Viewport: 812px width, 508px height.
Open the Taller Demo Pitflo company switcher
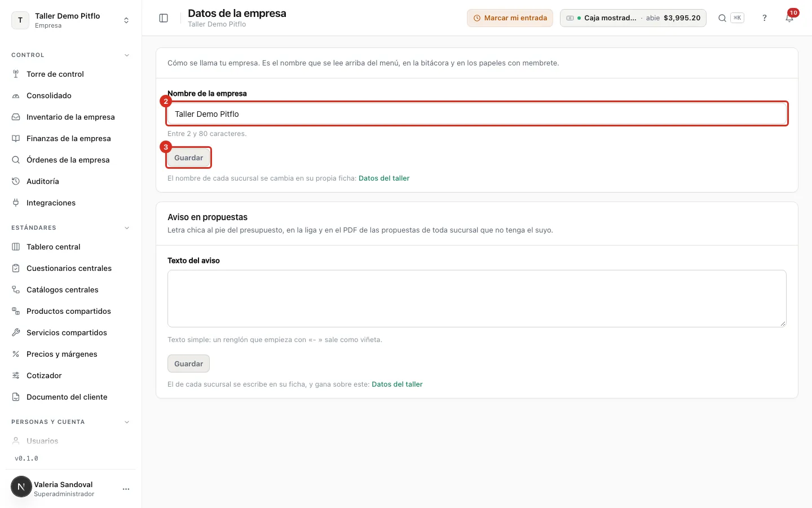(x=70, y=20)
